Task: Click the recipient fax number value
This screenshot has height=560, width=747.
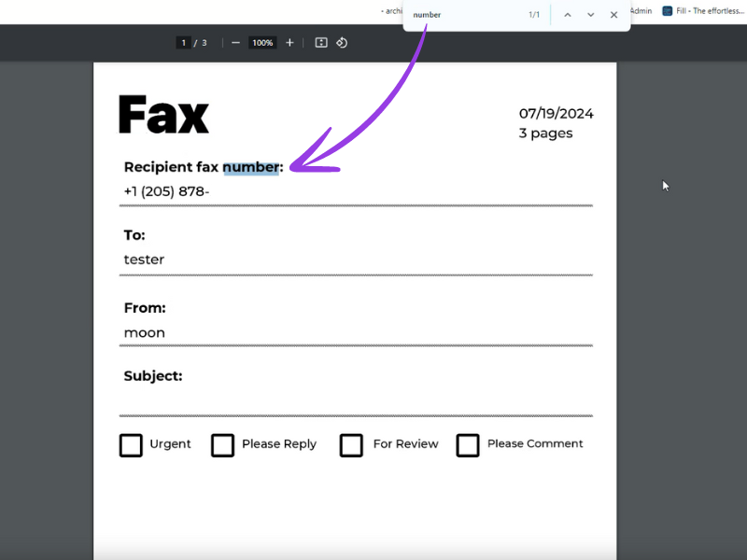Action: pos(166,192)
